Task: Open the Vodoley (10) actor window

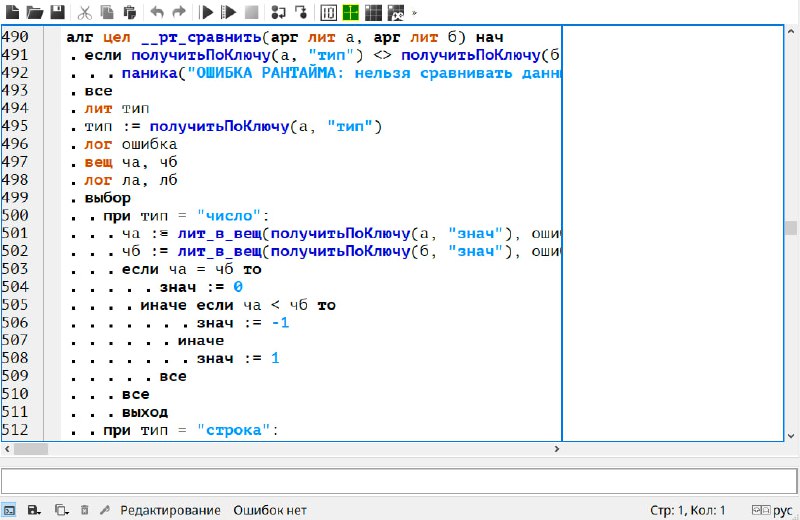Action: pyautogui.click(x=328, y=12)
